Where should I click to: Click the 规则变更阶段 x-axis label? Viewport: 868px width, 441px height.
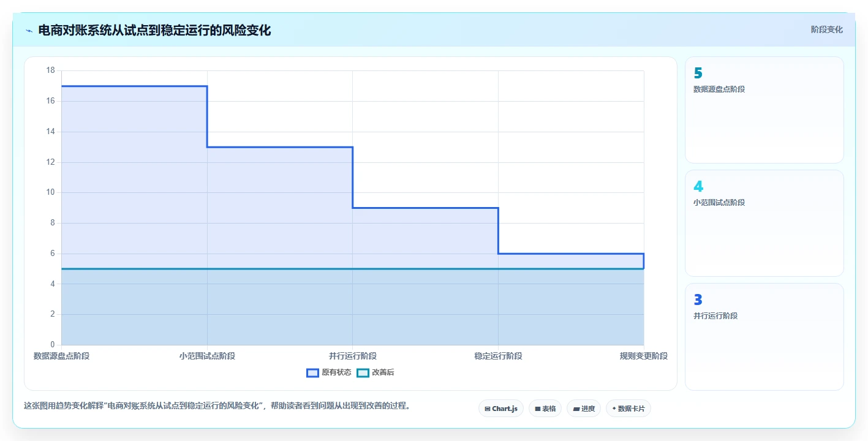pyautogui.click(x=644, y=356)
